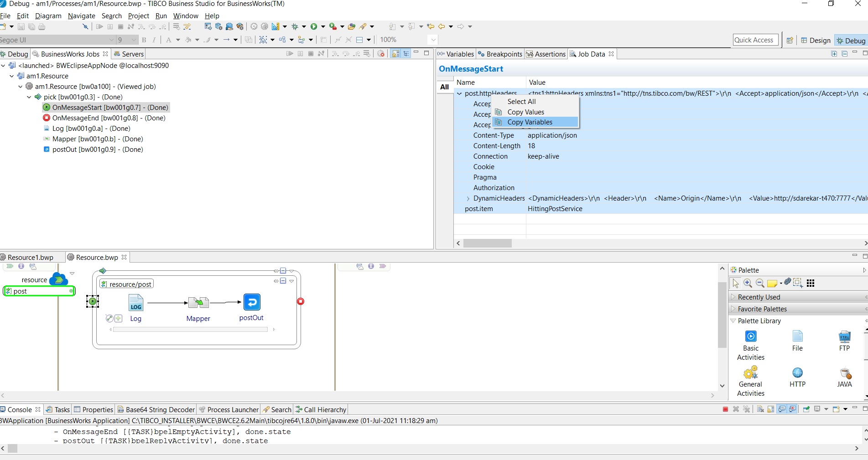Select the yellow sticky note tool
Screen dimensions: 868x460
pyautogui.click(x=772, y=284)
